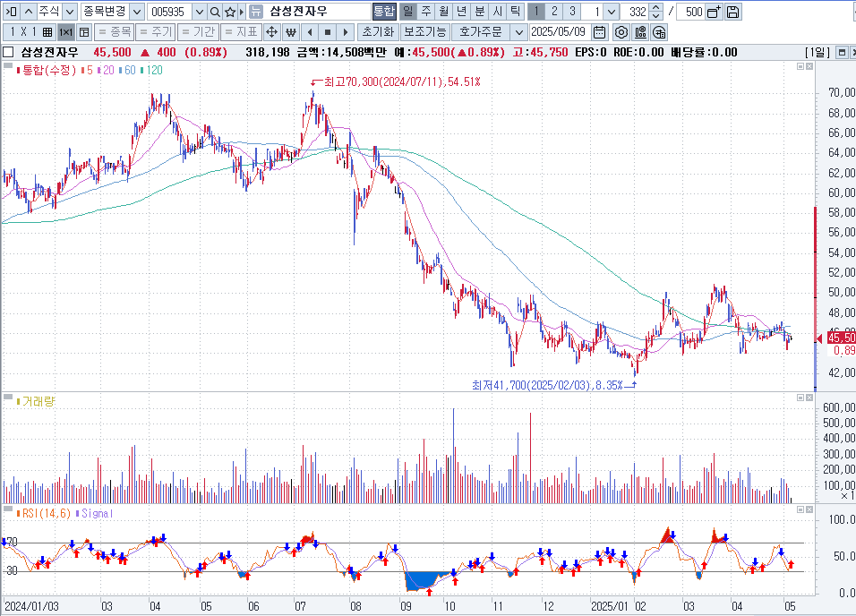Expand the 주식 market type dropdown
Image resolution: width=856 pixels, height=616 pixels.
click(x=70, y=12)
